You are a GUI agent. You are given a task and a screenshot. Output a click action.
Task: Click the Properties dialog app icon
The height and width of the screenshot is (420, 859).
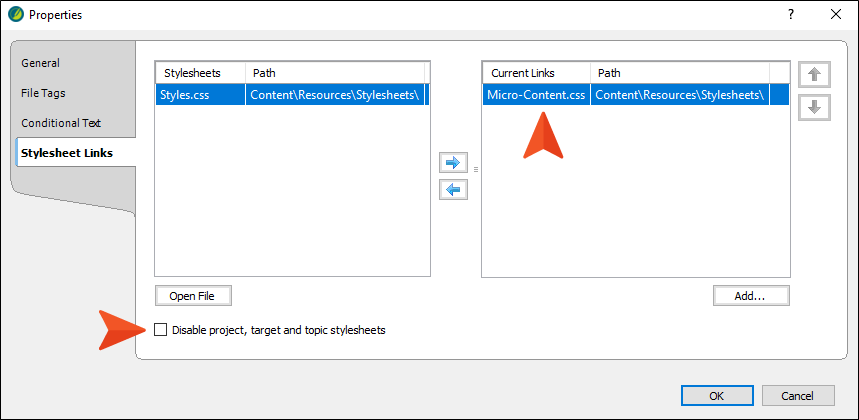(16, 15)
